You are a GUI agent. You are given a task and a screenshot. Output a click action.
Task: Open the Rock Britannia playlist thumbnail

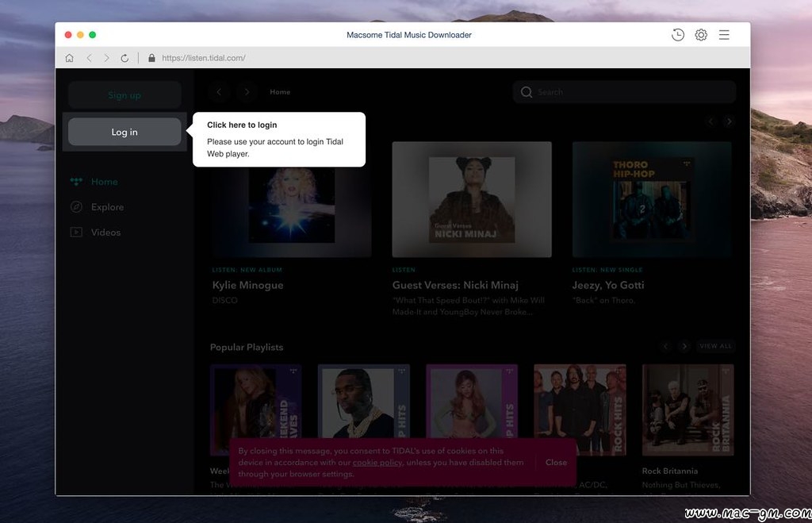coord(688,410)
